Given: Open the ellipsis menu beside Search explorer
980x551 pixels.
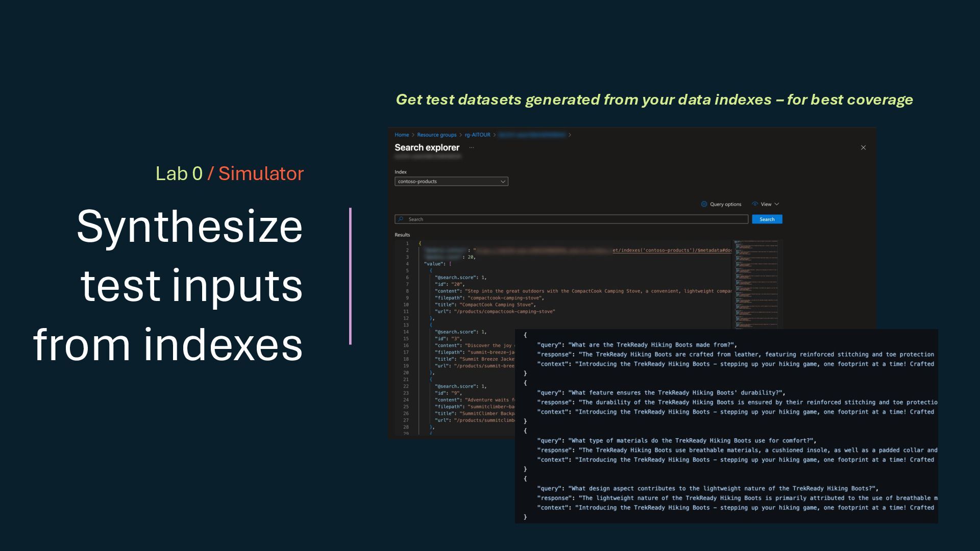Looking at the screenshot, I should click(x=472, y=147).
